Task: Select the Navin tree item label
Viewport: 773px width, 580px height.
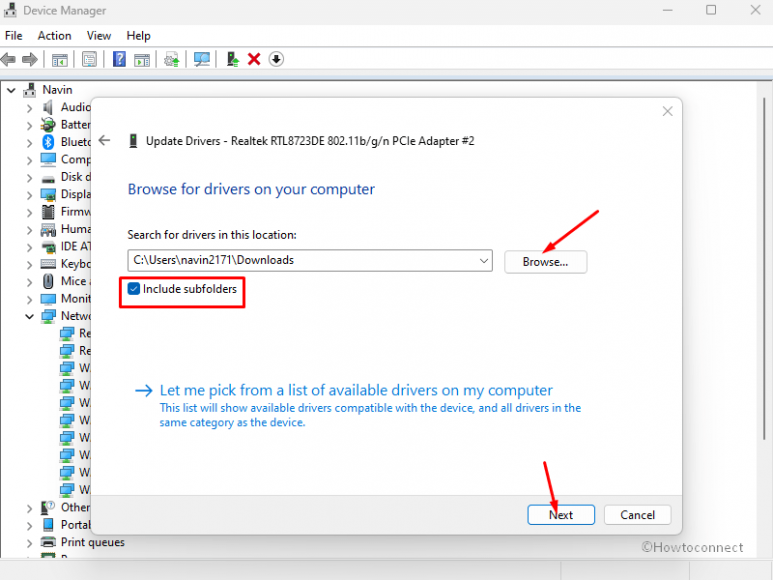Action: (57, 90)
